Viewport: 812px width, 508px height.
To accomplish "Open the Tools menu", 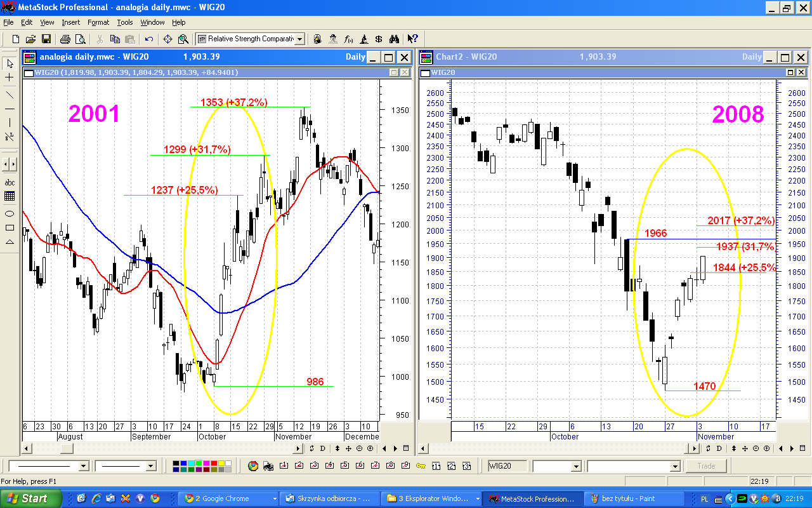I will pyautogui.click(x=125, y=22).
